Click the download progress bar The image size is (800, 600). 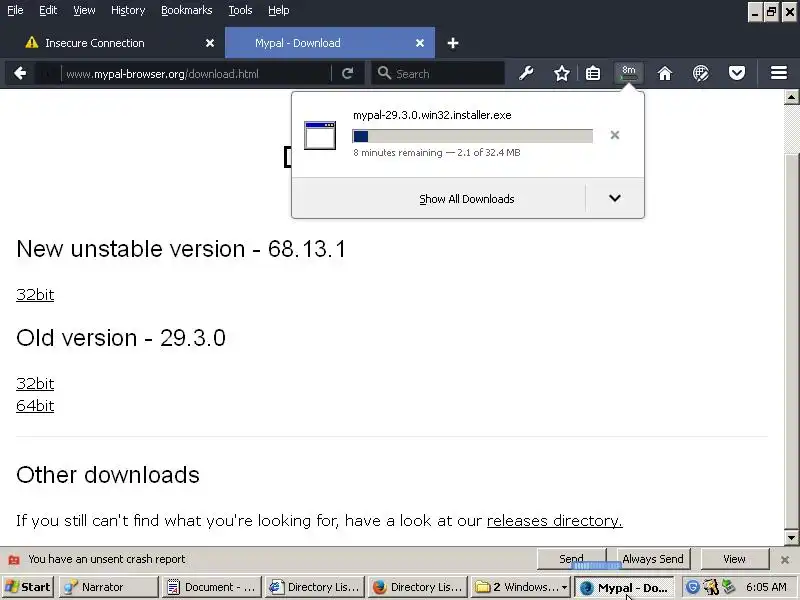click(472, 136)
